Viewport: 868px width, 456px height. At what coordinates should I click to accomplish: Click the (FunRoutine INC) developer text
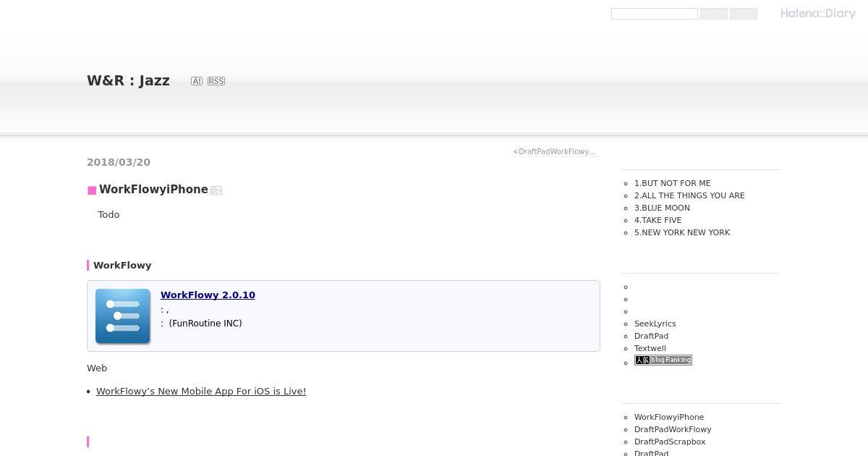205,324
